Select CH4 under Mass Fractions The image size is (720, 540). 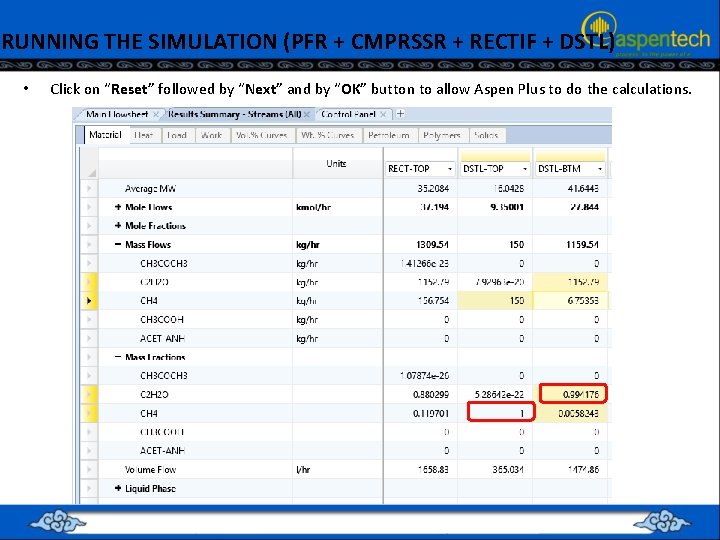coord(149,413)
